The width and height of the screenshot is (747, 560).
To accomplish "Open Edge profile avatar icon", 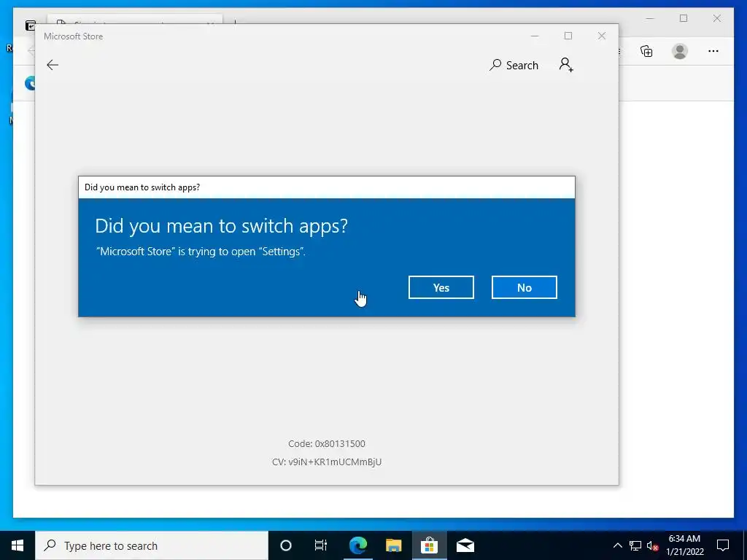I will [680, 51].
